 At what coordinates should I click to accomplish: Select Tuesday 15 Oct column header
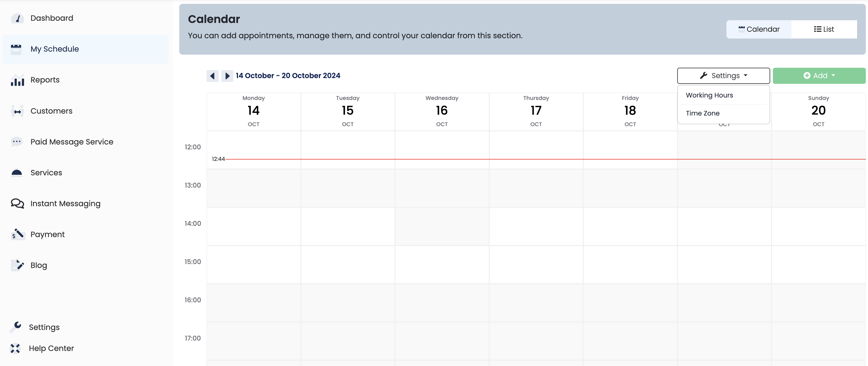coord(347,111)
